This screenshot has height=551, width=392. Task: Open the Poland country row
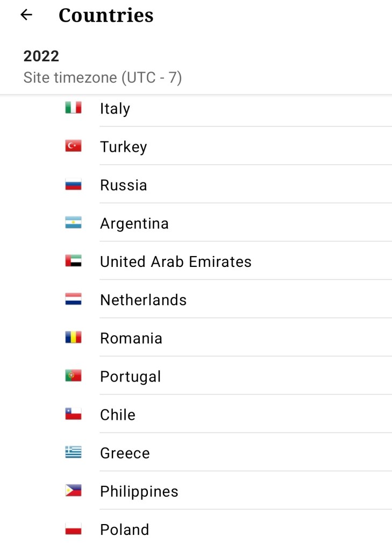pos(124,529)
